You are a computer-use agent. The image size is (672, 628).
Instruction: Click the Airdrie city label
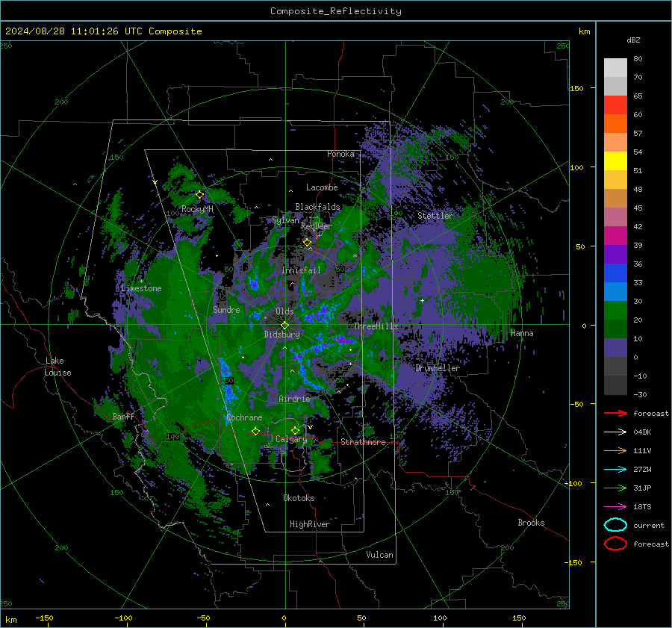coord(294,399)
